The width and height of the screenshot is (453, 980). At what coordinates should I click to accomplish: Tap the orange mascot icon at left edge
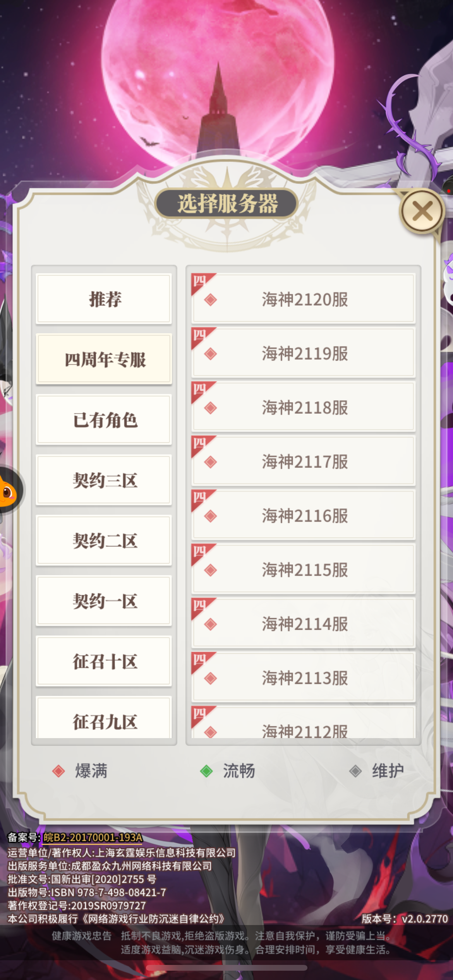[x=9, y=491]
